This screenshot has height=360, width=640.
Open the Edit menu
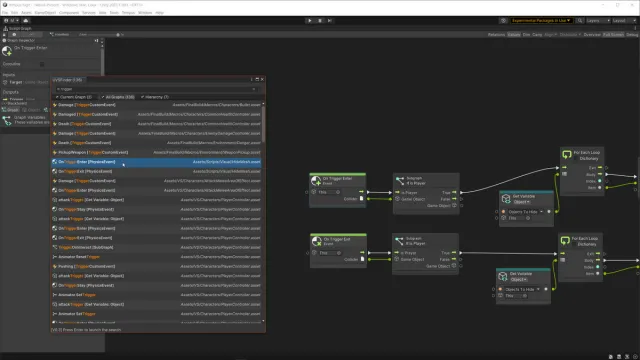(14, 13)
